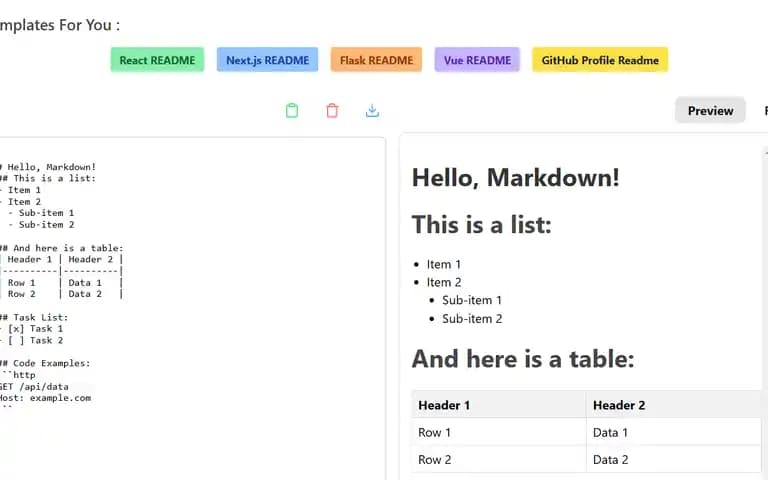Click the 'GET /api/data' editor line
The width and height of the screenshot is (768, 480).
[34, 387]
